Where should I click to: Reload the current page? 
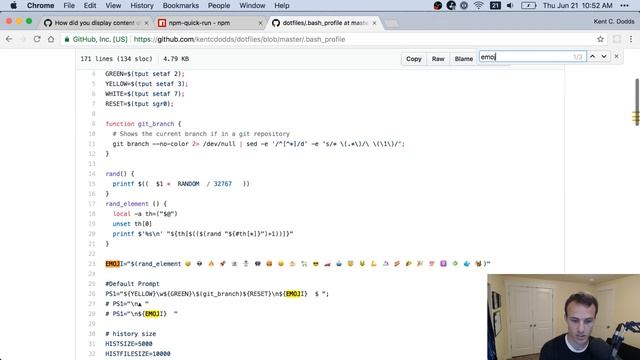coord(37,39)
